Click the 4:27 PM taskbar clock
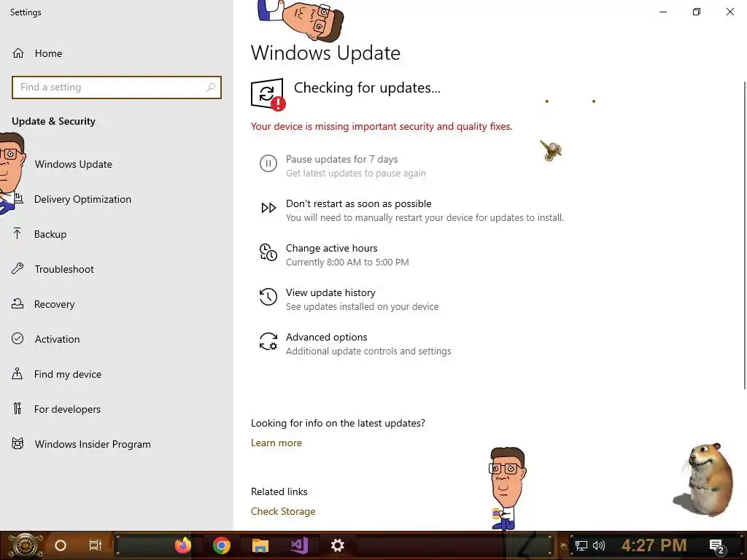The image size is (747, 560). pos(654,545)
